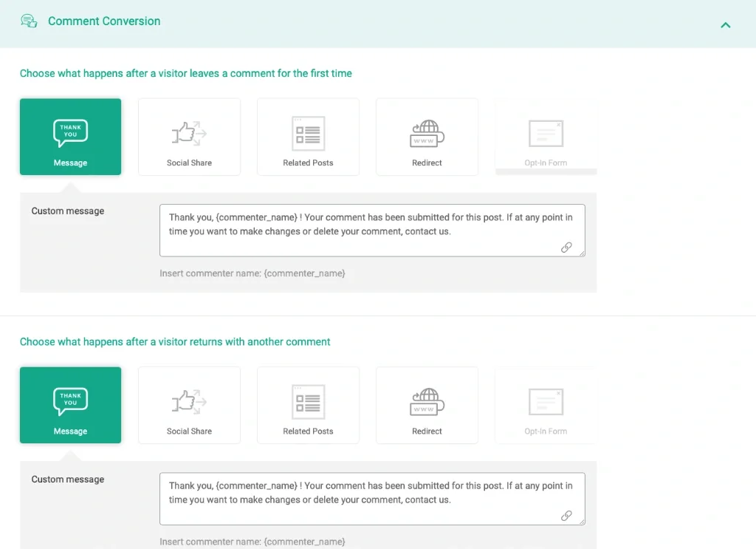Click the first custom message text area
The height and width of the screenshot is (549, 756).
click(362, 230)
